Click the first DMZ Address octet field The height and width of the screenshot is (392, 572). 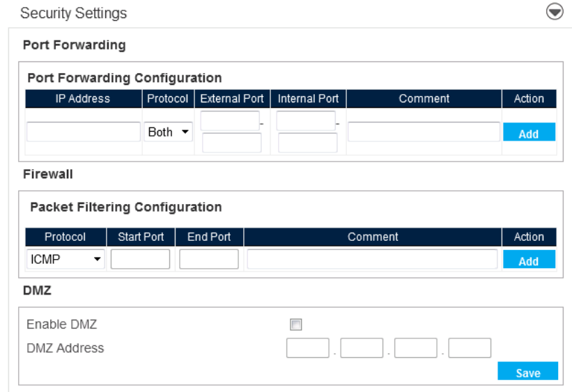(308, 348)
